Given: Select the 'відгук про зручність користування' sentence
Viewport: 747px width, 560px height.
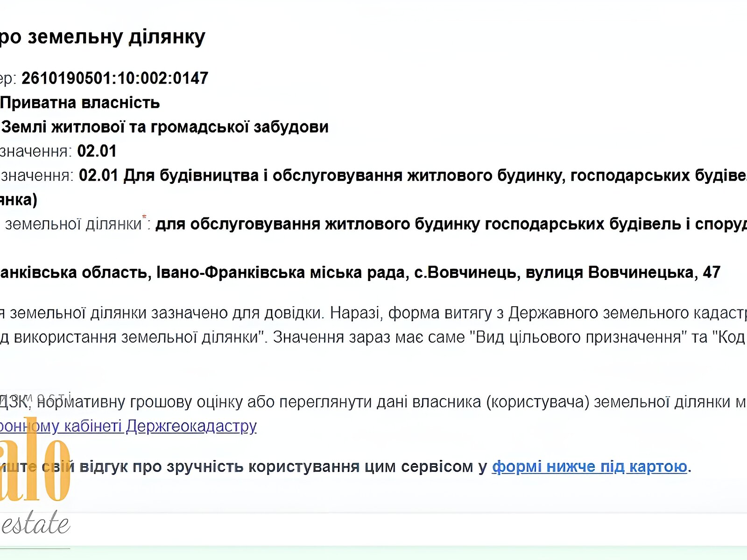Looking at the screenshot, I should 345,467.
